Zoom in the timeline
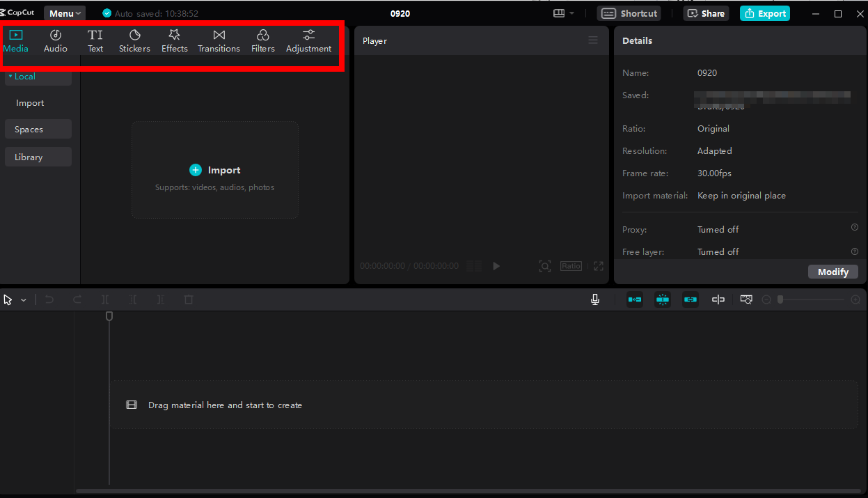Viewport: 868px width, 498px height. (855, 299)
